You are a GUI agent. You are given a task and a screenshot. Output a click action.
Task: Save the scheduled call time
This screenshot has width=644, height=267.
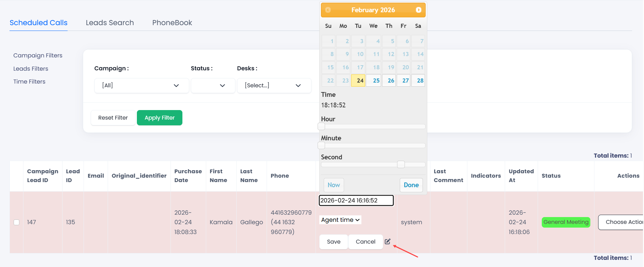[334, 242]
